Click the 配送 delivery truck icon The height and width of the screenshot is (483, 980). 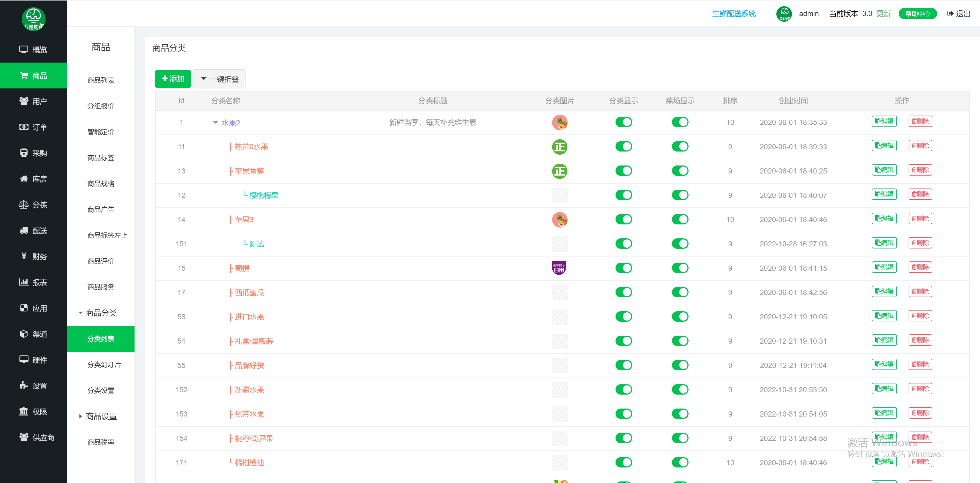pyautogui.click(x=24, y=230)
